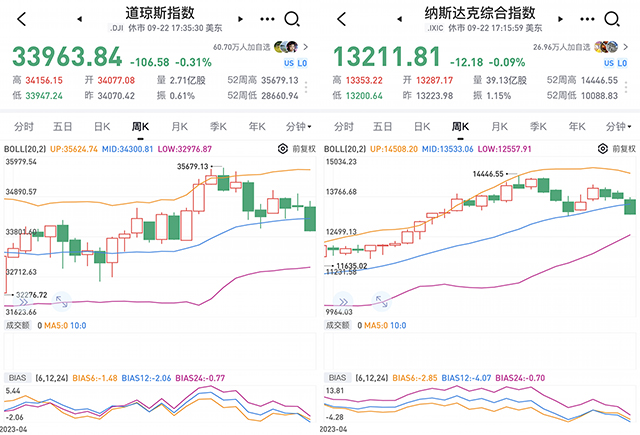
Task: Open 60.70万人加自选 chevron
Action: [x=305, y=47]
